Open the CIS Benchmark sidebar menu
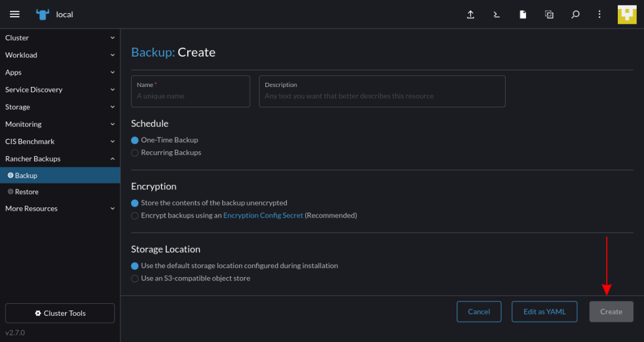The image size is (644, 342). coord(60,141)
